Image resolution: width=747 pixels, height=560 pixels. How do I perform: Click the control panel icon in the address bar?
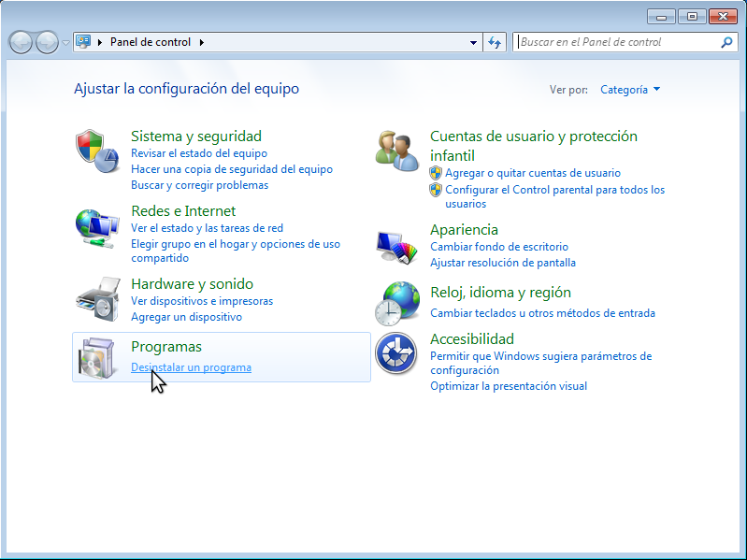coord(83,42)
